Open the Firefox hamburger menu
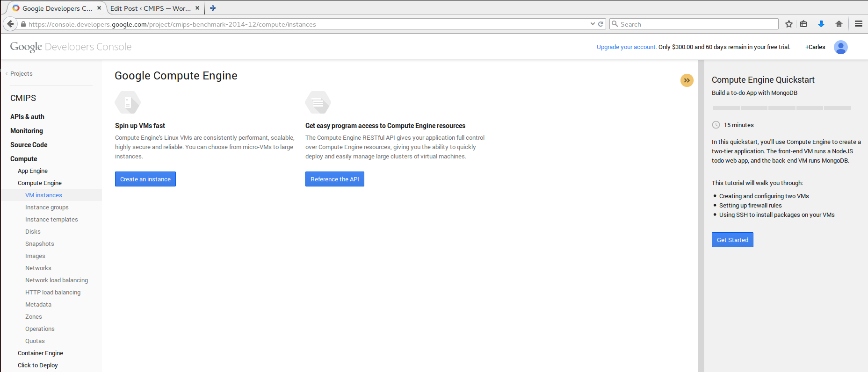 (859, 24)
